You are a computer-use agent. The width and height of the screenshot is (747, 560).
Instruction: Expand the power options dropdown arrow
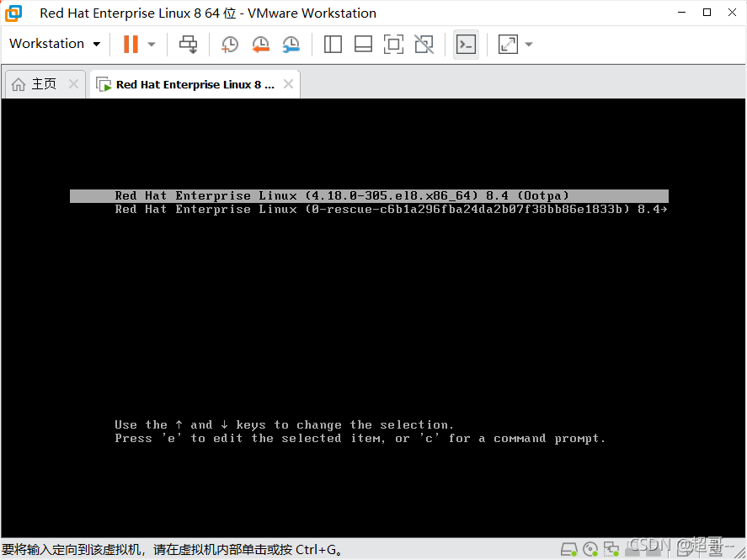pyautogui.click(x=152, y=45)
